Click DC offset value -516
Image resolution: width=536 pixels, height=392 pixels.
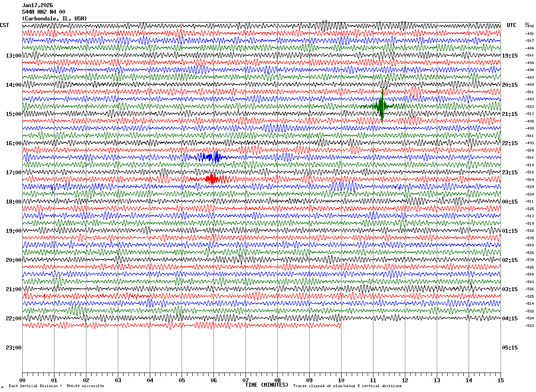click(x=529, y=172)
